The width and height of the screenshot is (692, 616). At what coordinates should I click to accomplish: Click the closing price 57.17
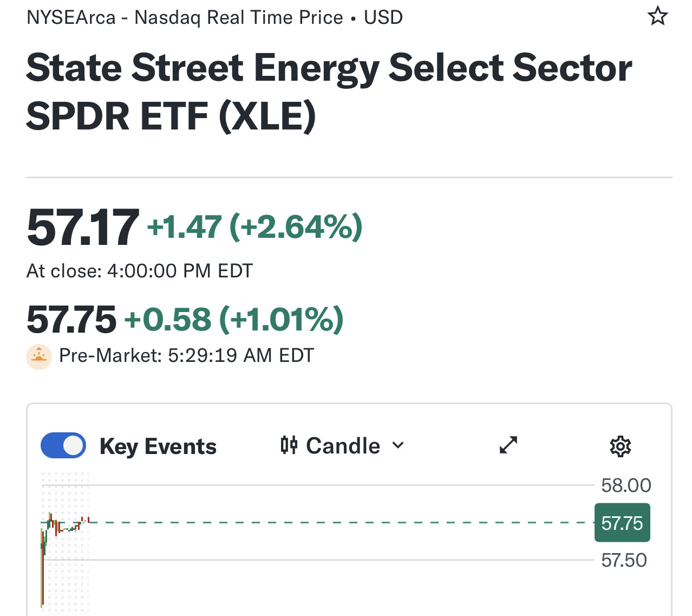point(82,227)
